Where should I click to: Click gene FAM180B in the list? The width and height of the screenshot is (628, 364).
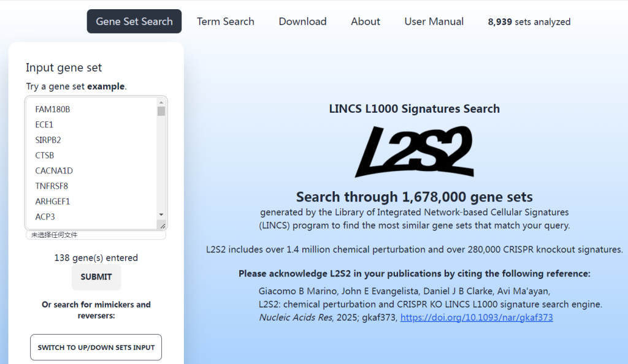(53, 109)
